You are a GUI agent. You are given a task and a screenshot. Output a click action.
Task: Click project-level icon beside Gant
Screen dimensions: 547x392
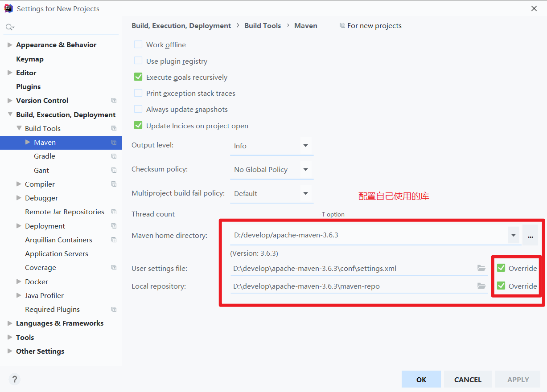tap(114, 170)
